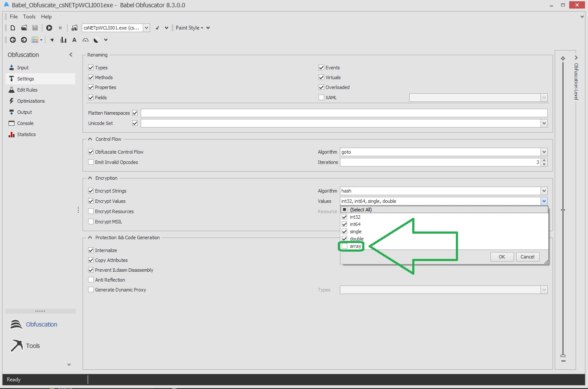Expand the Obfuscation Level side panel chevron
Image resolution: width=588 pixels, height=389 pixels.
pyautogui.click(x=576, y=57)
